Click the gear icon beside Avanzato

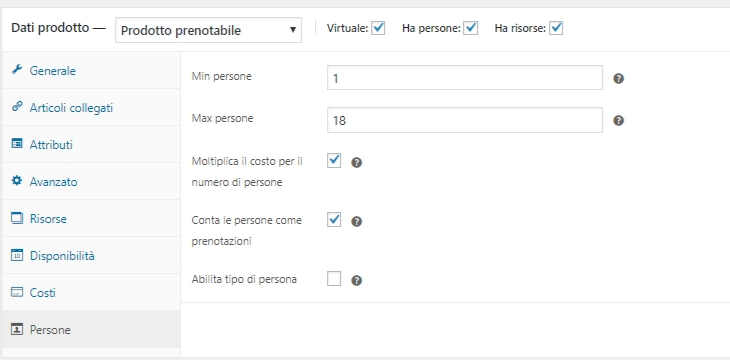coord(17,181)
